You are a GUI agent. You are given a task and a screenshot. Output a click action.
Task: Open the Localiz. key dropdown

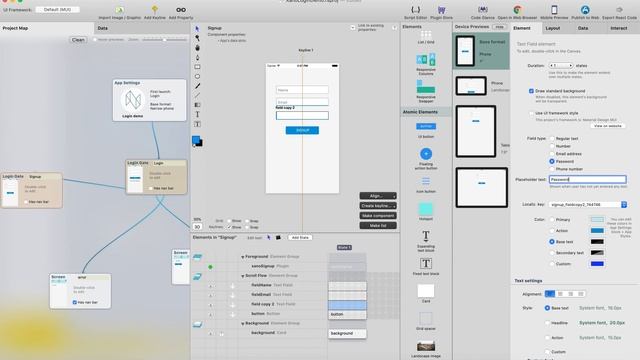click(588, 204)
